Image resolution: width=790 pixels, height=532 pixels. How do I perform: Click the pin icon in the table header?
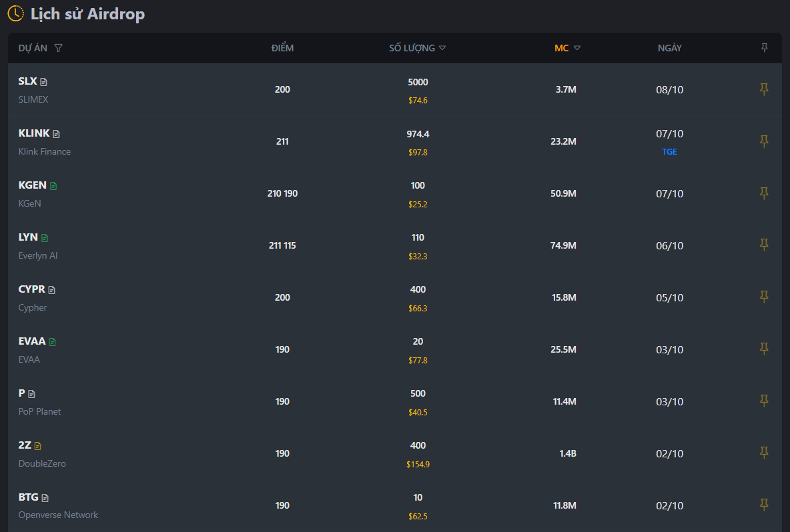[764, 47]
